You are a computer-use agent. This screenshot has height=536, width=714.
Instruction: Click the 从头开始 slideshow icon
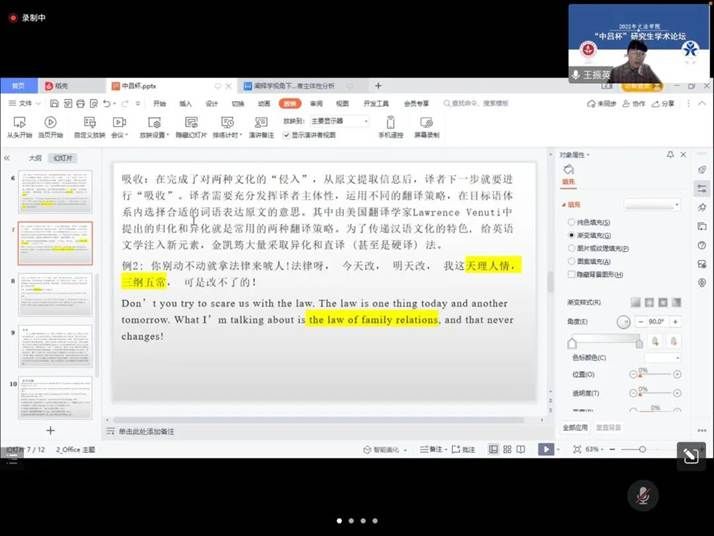click(20, 123)
